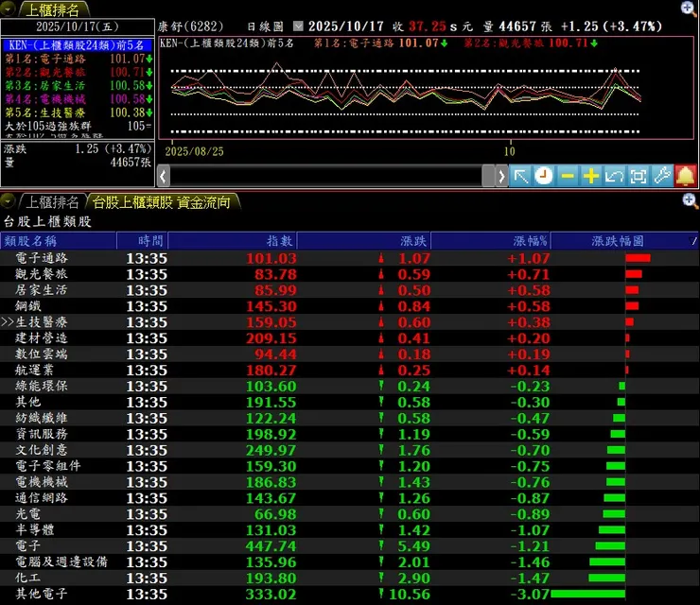Click the chart scrollbar thumb
Viewport: 700px width, 605px height.
point(488,176)
